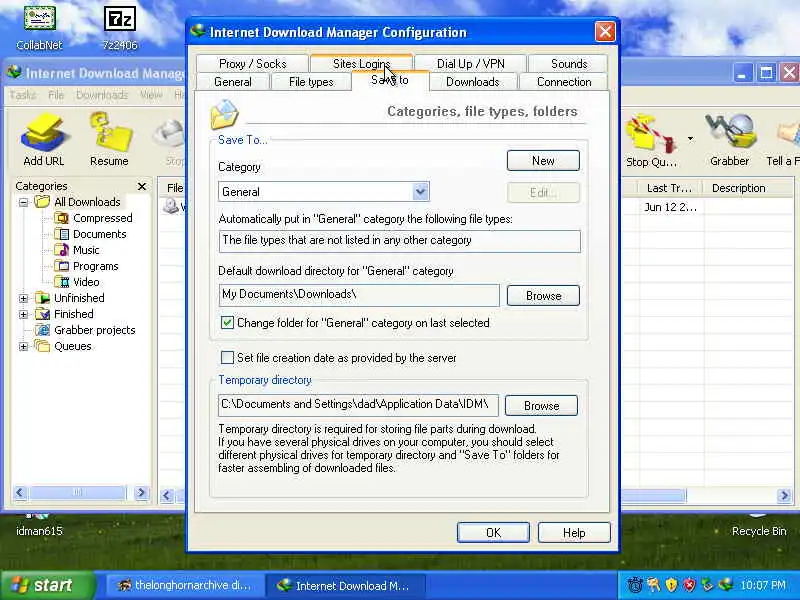The image size is (800, 600).
Task: Enable Set file creation date by server
Action: click(x=227, y=358)
